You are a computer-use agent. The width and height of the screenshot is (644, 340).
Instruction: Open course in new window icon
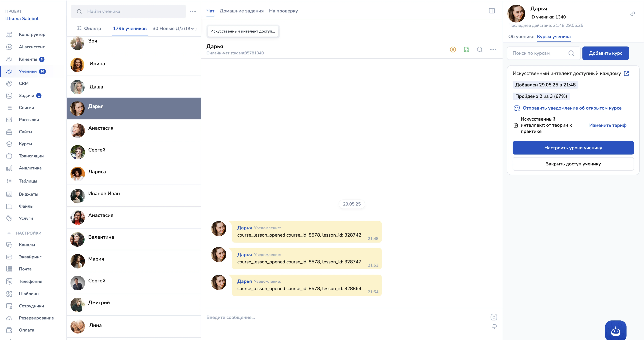point(626,73)
